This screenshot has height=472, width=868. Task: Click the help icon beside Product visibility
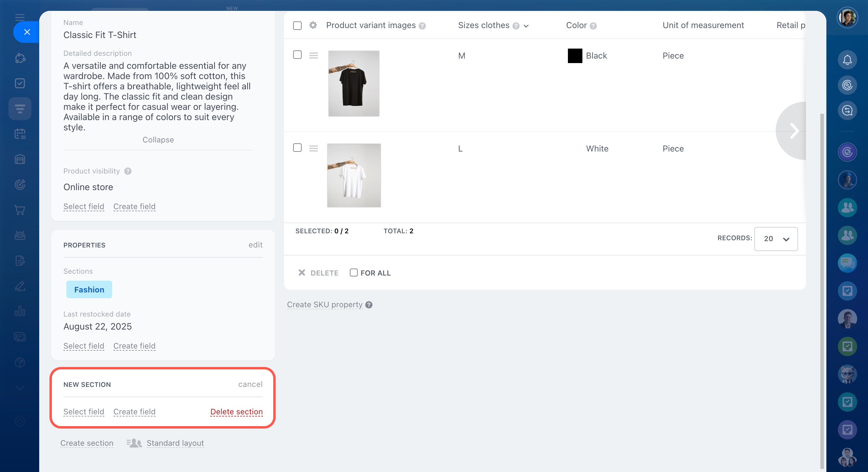[x=128, y=171]
